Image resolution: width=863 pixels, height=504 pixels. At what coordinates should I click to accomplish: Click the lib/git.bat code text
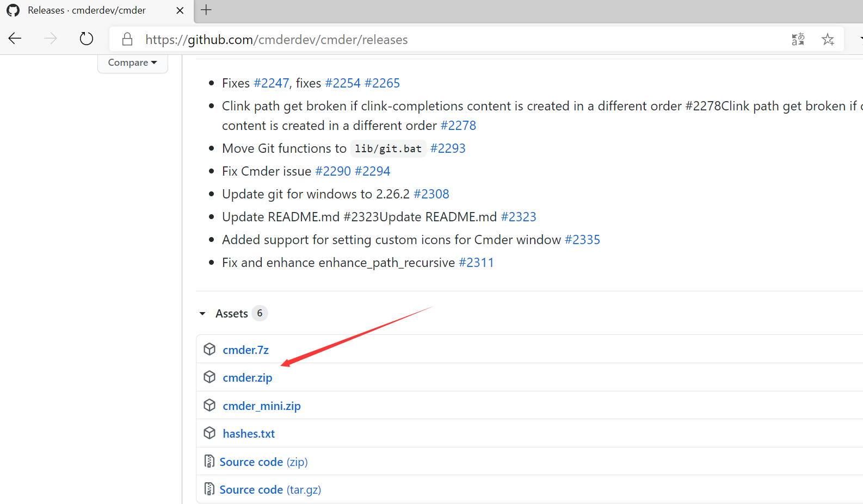(x=388, y=148)
